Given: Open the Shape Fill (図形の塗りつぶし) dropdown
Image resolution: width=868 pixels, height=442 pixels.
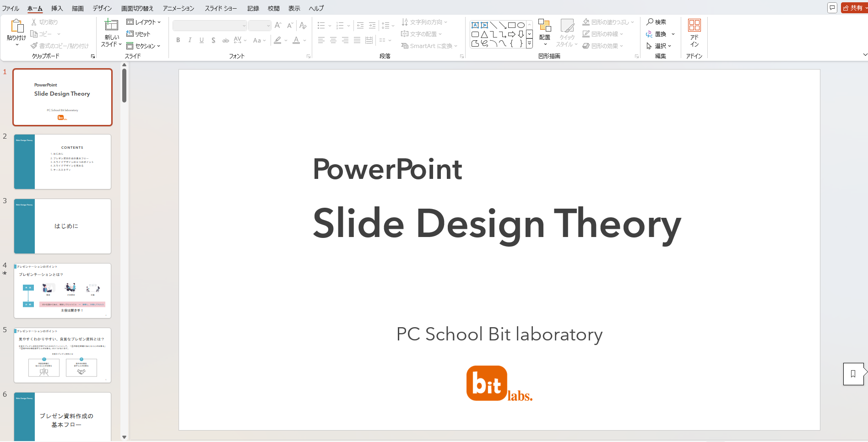Looking at the screenshot, I should [x=608, y=22].
